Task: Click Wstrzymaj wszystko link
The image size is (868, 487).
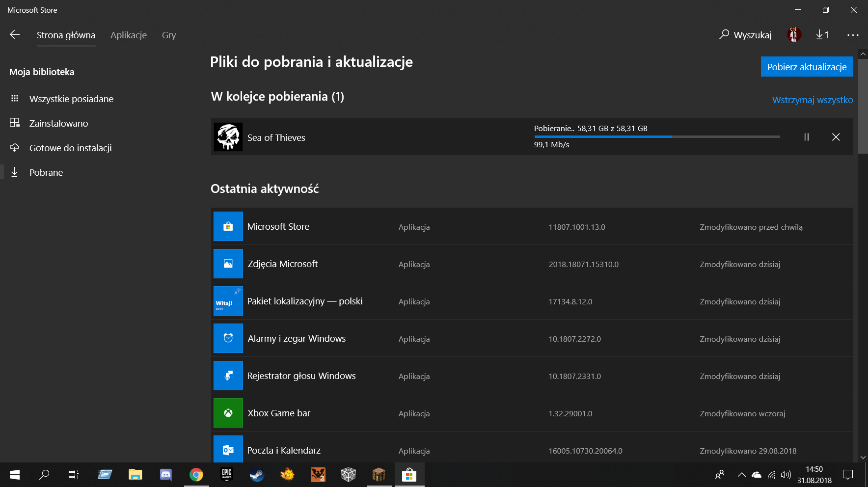Action: tap(813, 100)
